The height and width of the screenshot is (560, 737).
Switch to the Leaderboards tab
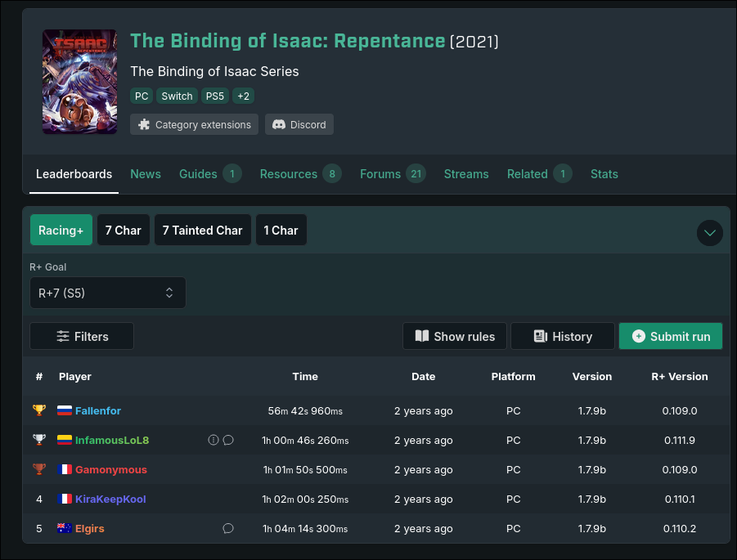[74, 174]
